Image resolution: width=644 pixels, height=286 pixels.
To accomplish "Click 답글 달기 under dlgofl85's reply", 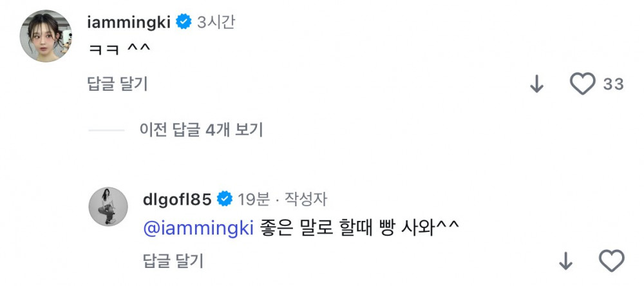I will click(173, 260).
